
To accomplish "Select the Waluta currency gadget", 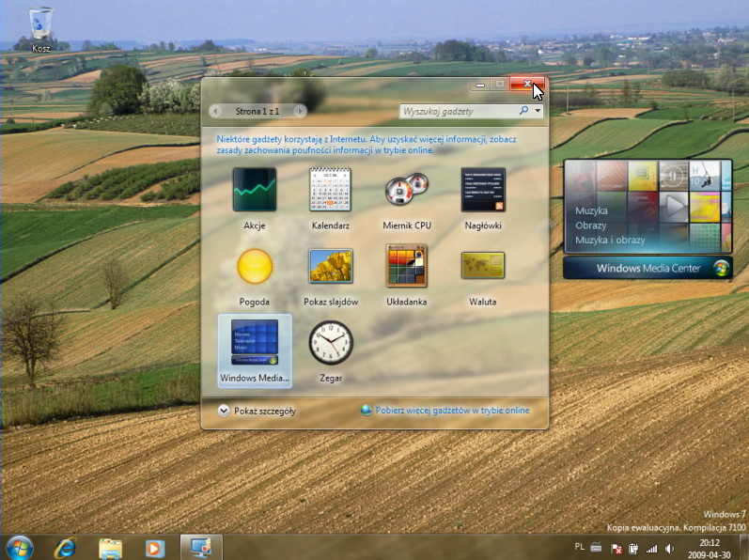I will 483,266.
